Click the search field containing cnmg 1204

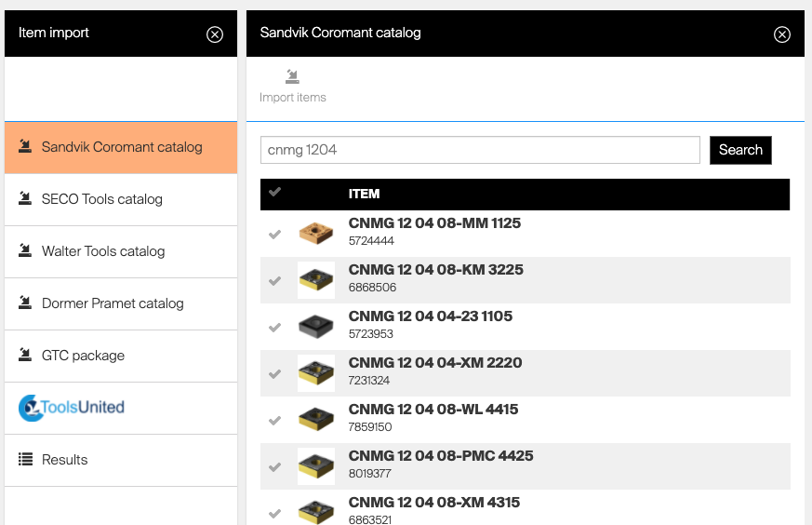[x=480, y=150]
